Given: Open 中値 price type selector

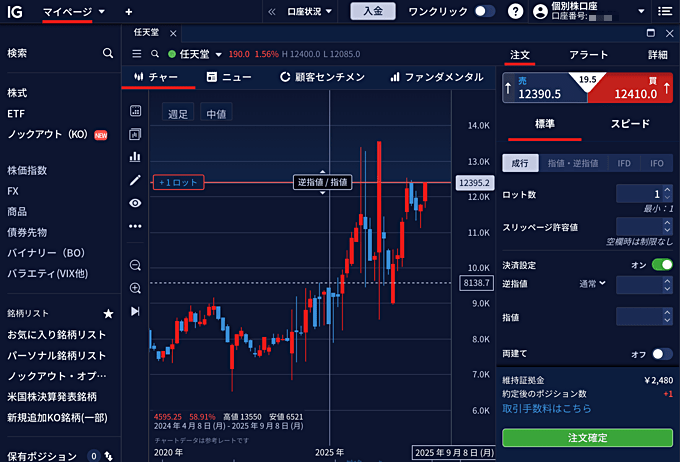Looking at the screenshot, I should tap(216, 114).
